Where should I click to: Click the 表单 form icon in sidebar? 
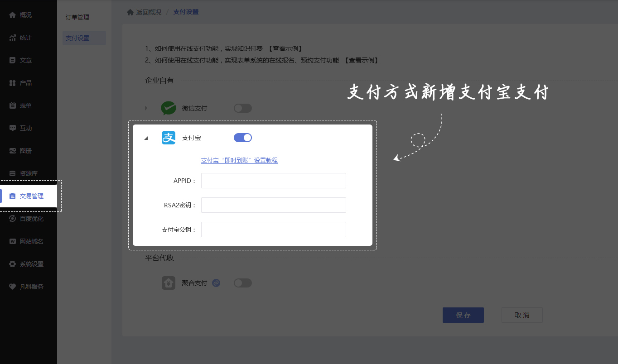coord(13,105)
